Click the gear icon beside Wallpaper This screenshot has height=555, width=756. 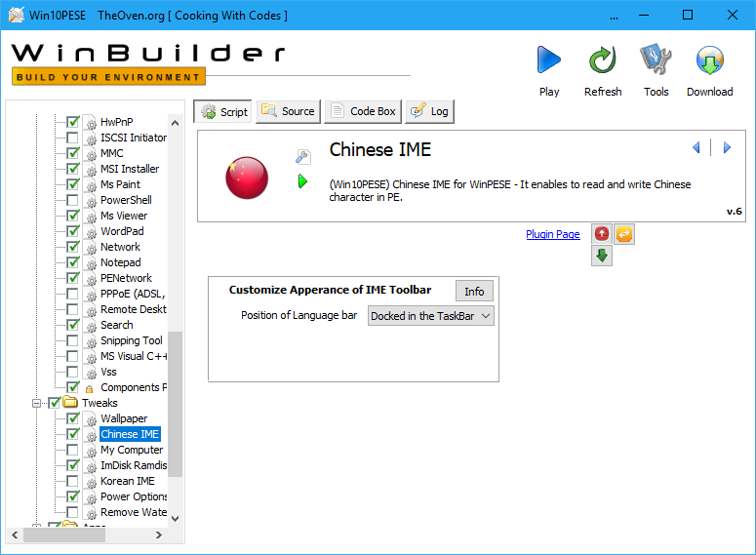coord(90,419)
